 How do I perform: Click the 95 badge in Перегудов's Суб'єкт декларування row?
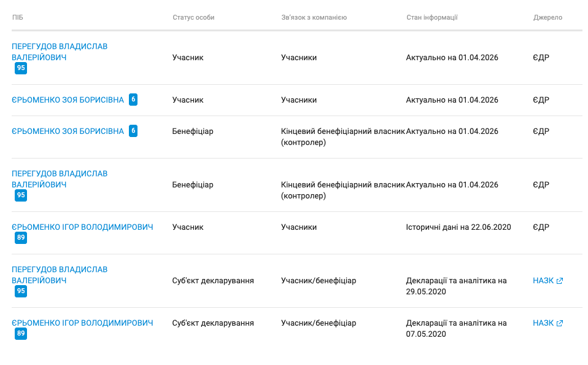[21, 291]
